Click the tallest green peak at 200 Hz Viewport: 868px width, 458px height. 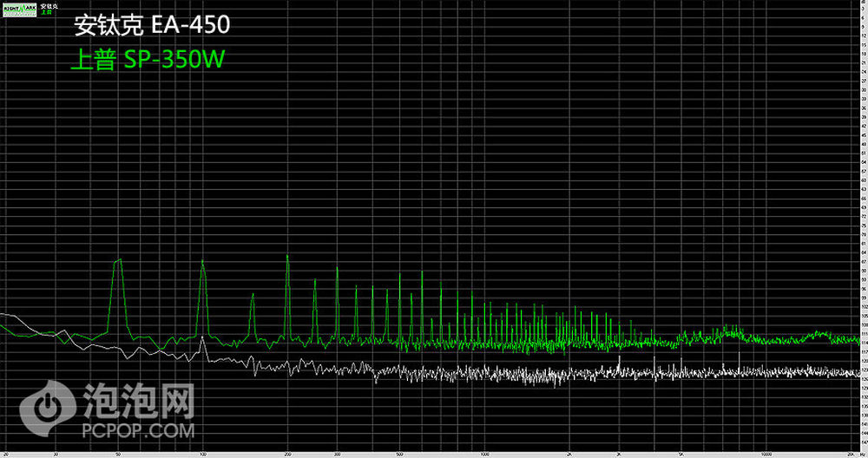(x=287, y=255)
